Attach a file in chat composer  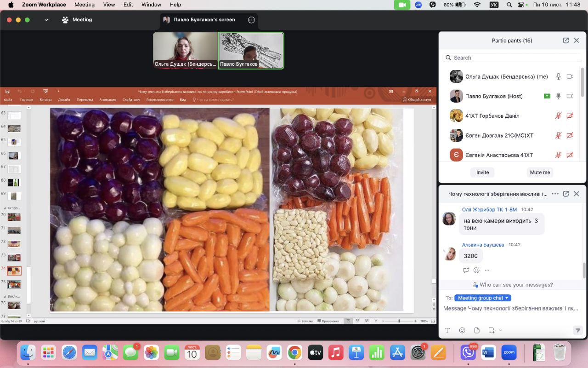coord(477,330)
